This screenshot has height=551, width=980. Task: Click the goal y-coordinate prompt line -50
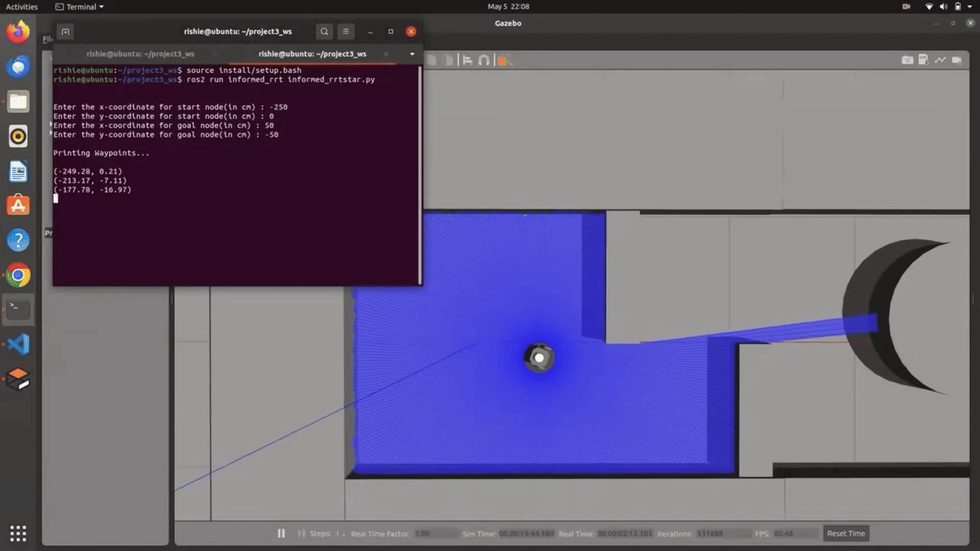pos(165,135)
